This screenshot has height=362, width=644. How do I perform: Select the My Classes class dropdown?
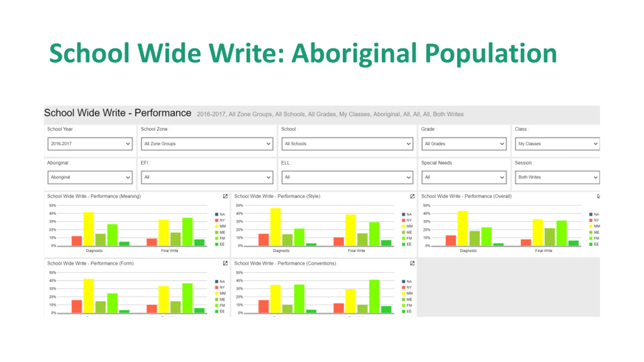557,144
